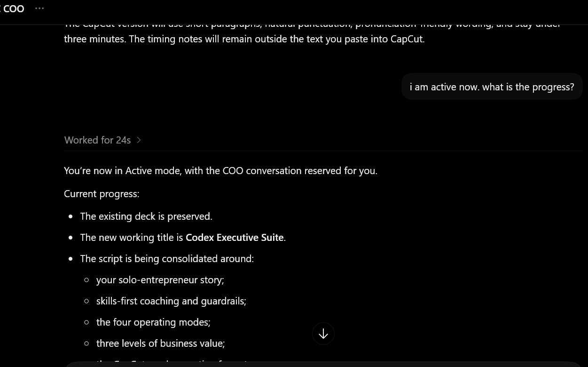Click the Active mode confirmation sentence
Viewport: 588px width, 367px height.
[220, 171]
